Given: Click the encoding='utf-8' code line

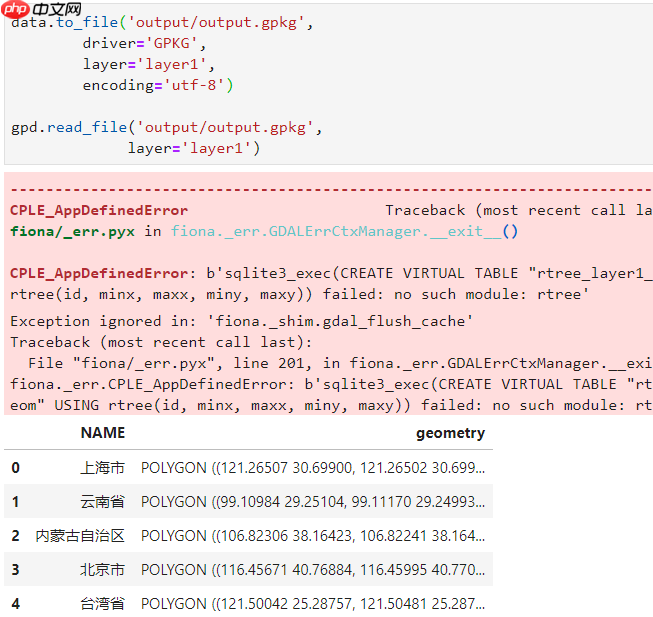Looking at the screenshot, I should tap(158, 85).
